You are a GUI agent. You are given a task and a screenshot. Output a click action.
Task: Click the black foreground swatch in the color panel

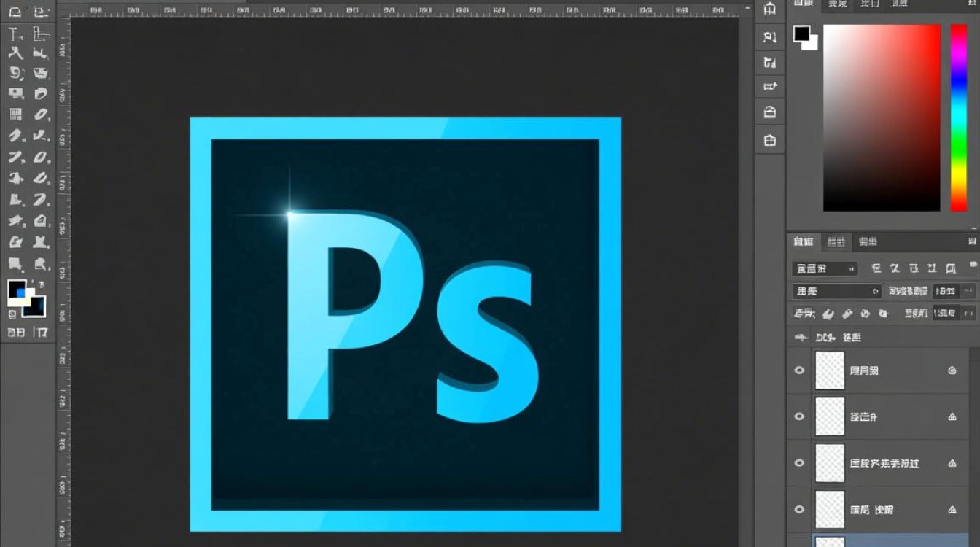(x=802, y=34)
